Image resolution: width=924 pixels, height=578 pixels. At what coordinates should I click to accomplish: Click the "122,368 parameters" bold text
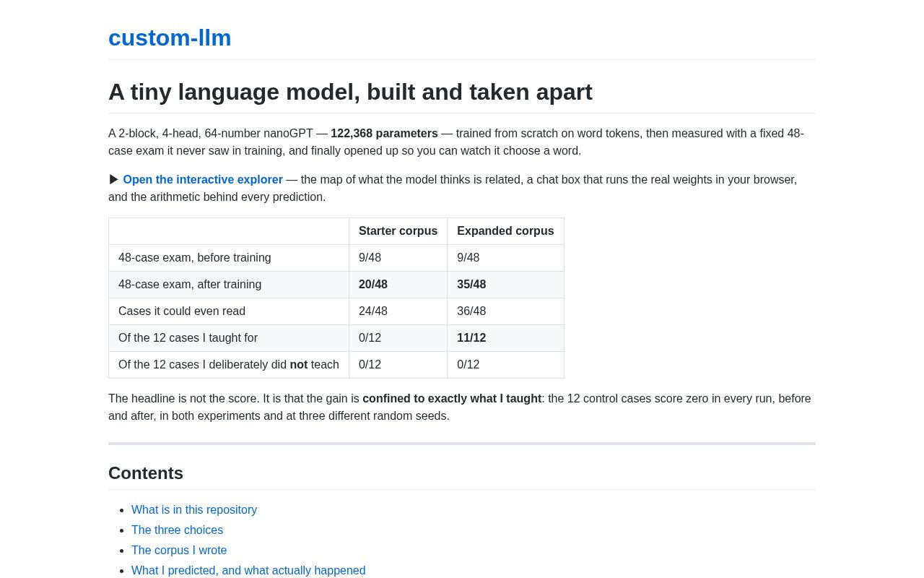(x=384, y=134)
